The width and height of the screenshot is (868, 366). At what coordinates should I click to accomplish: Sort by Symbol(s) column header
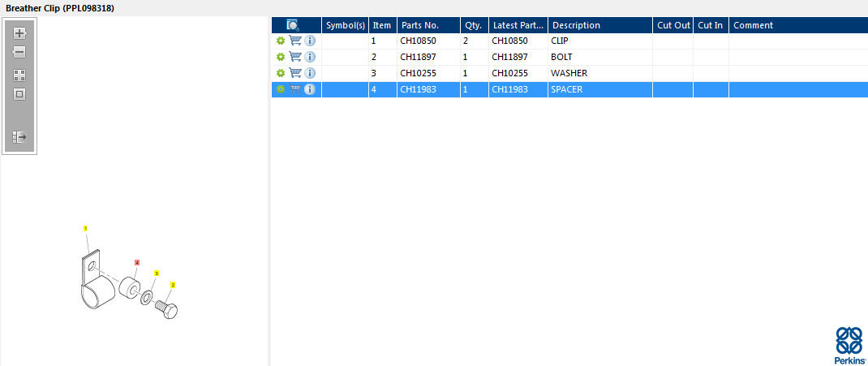[346, 25]
